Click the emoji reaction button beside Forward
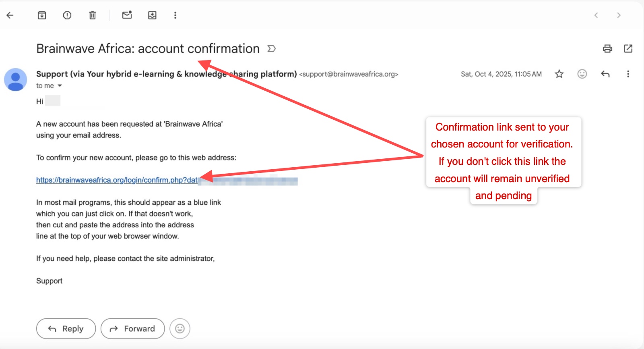This screenshot has height=349, width=644. tap(180, 329)
